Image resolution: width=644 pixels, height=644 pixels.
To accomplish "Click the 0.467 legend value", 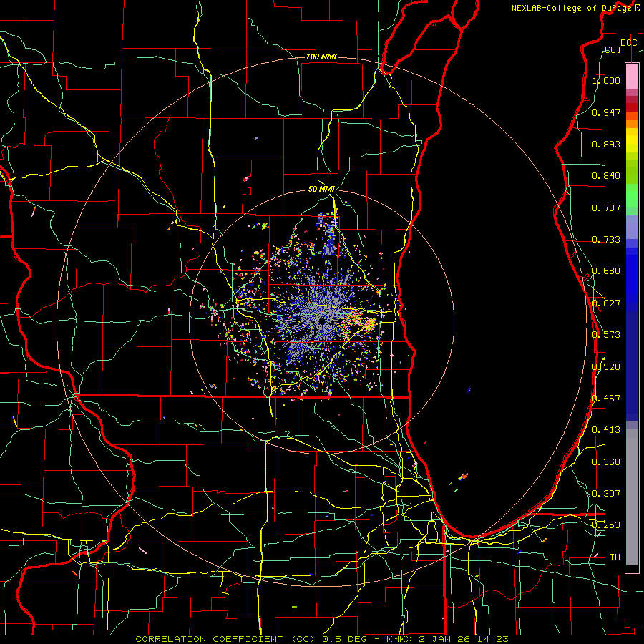I will [606, 398].
